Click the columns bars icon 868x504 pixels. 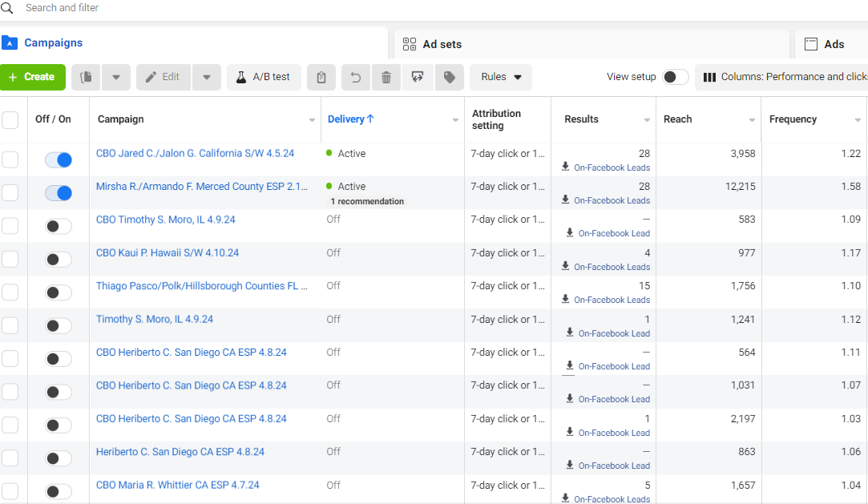tap(709, 77)
